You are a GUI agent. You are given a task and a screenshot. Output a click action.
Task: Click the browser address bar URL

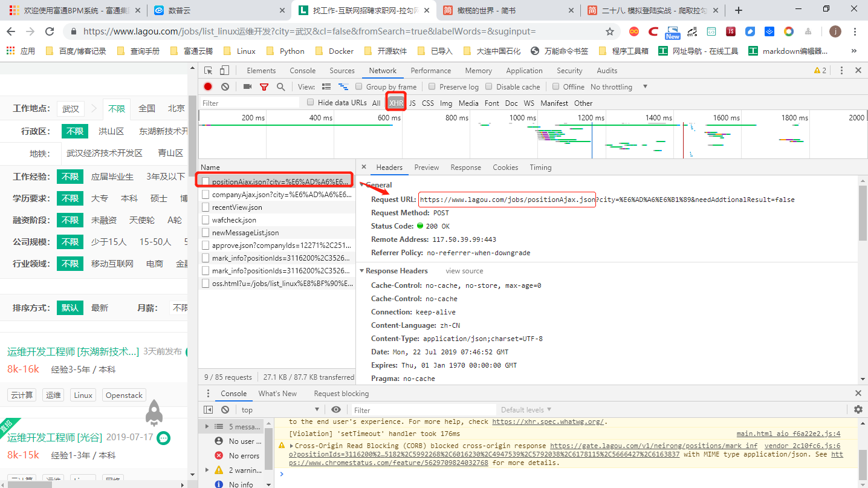[309, 31]
